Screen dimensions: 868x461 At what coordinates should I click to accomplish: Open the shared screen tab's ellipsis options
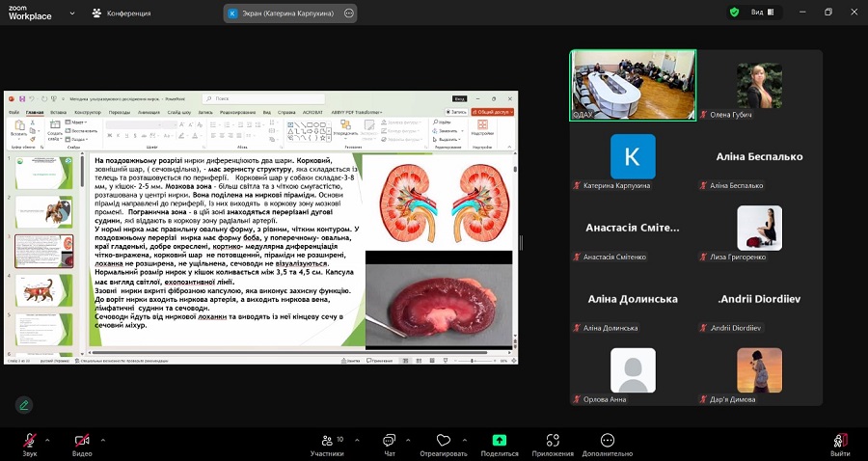click(349, 14)
